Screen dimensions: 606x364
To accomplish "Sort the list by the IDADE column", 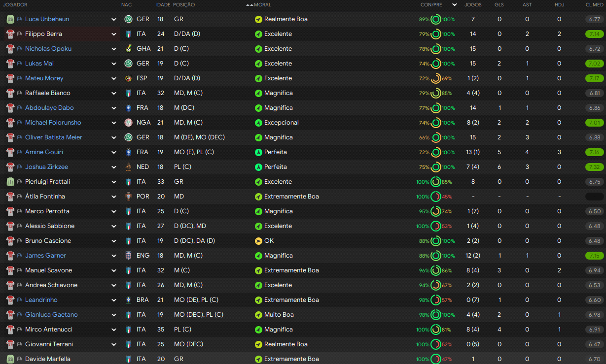I will point(163,4).
